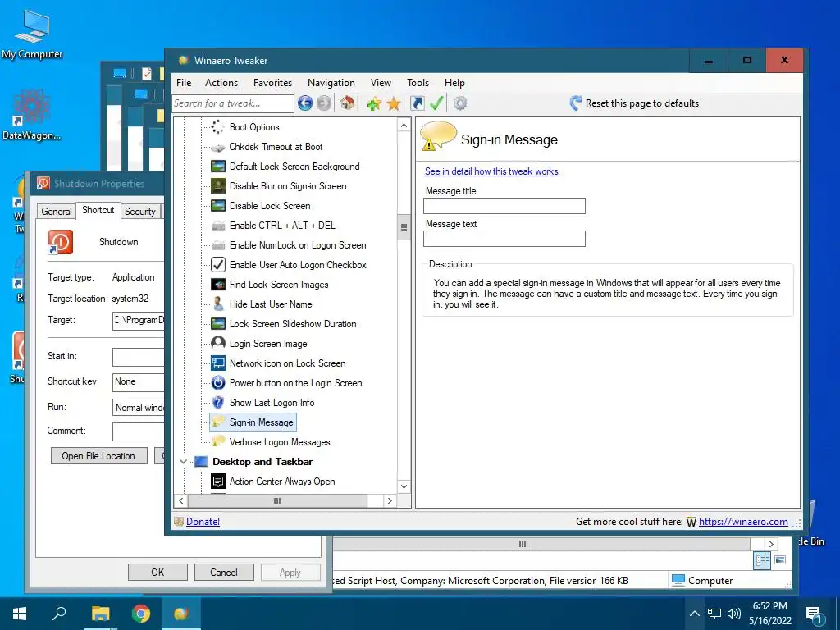The height and width of the screenshot is (630, 840).
Task: Click the Enable CTRL + ALT + DEL keyboard icon
Action: click(218, 226)
